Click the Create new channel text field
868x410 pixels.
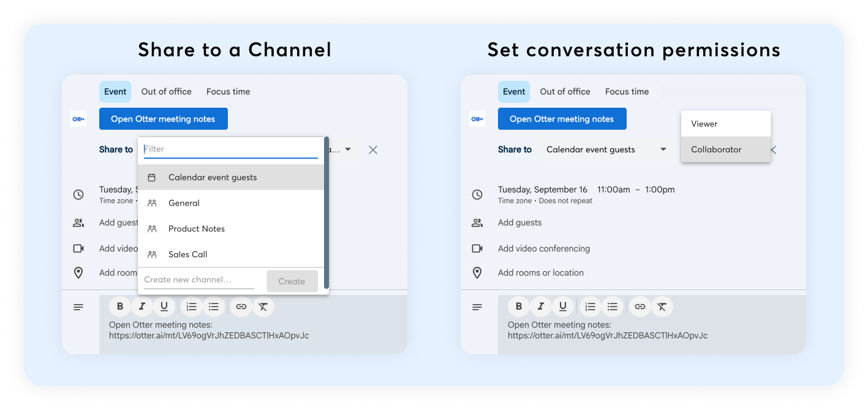click(x=199, y=280)
